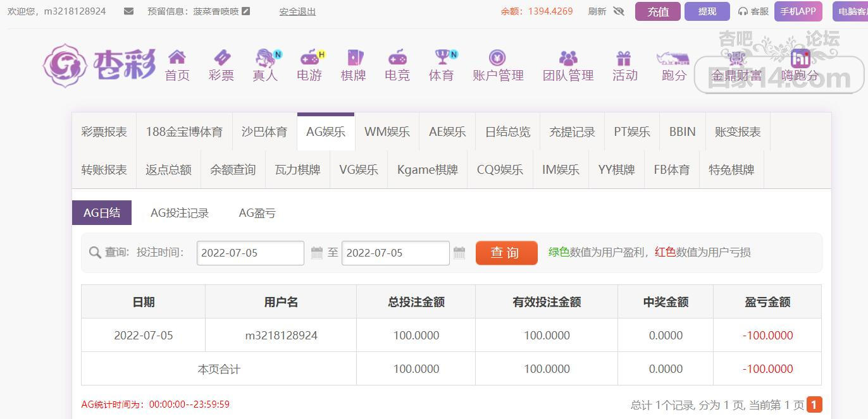Go to page 1 in pagination
The height and width of the screenshot is (419, 868).
(x=814, y=404)
